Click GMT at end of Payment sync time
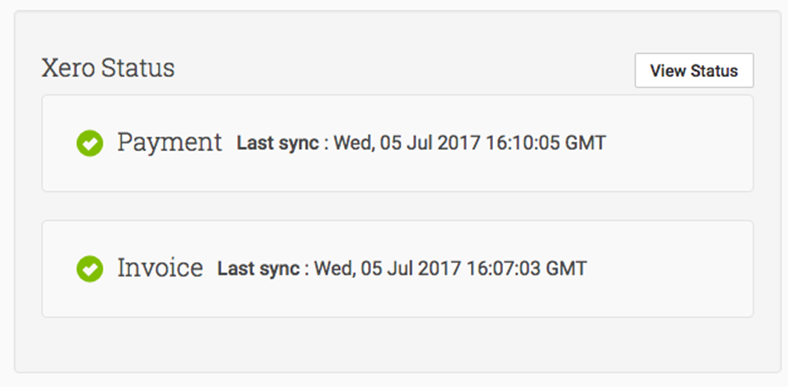Screen dimensions: 788x387 click(x=586, y=143)
